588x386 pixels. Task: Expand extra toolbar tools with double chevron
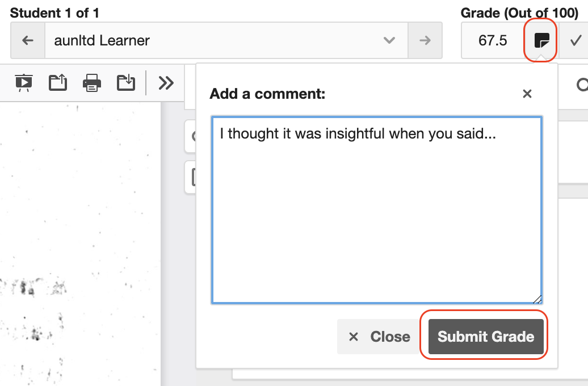coord(166,82)
